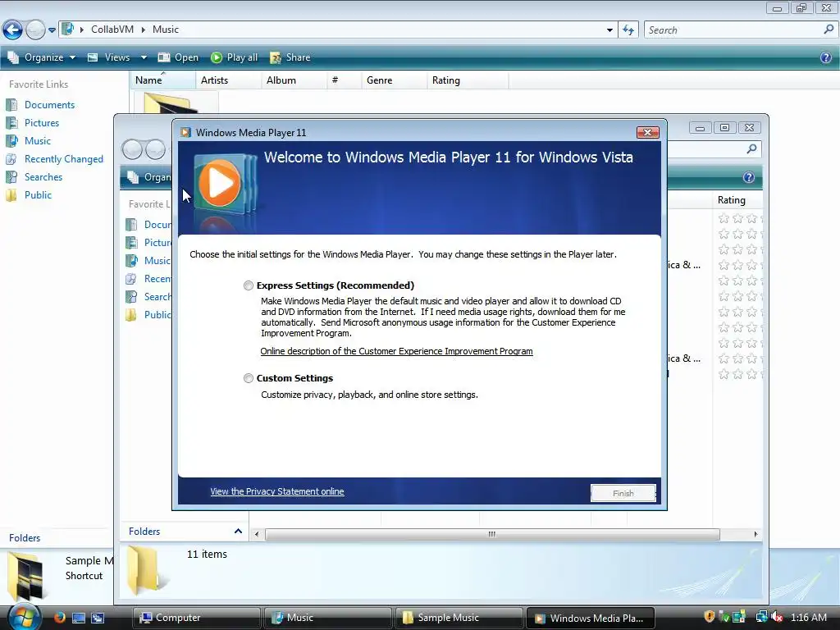Click Switch between windows quick launch icon

click(98, 618)
